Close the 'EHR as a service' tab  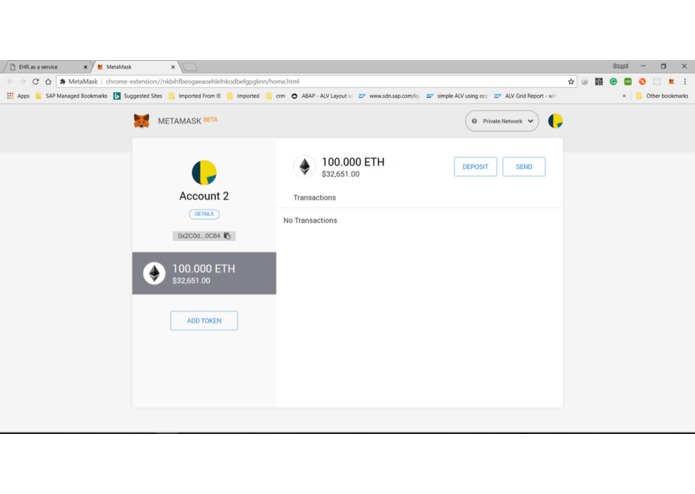(85, 67)
